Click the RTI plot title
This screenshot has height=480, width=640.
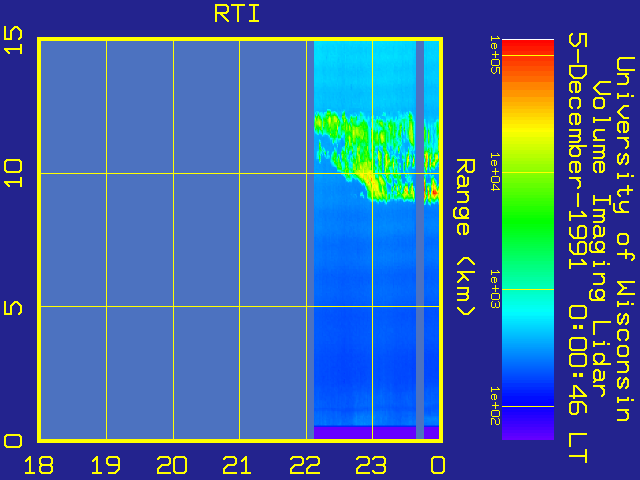coord(237,14)
